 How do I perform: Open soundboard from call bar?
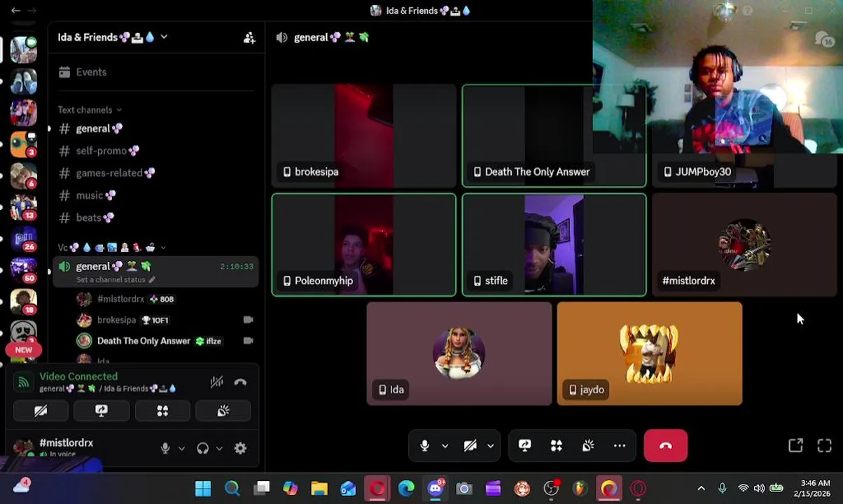click(588, 446)
